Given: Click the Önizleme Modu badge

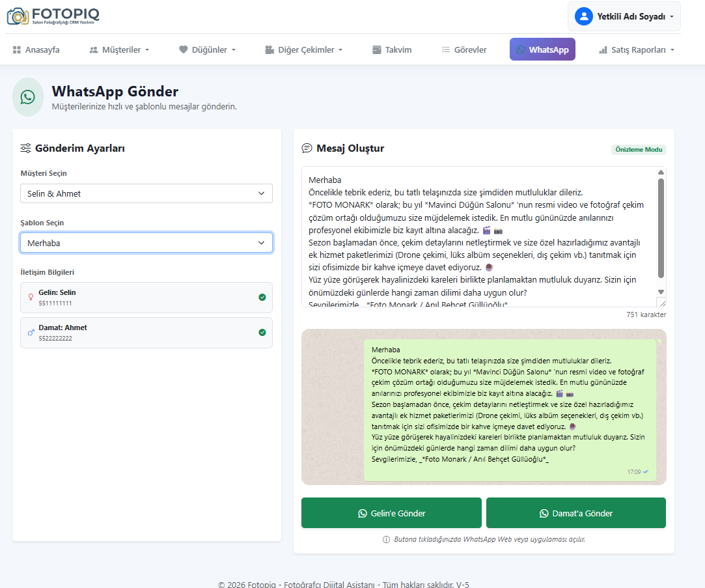Looking at the screenshot, I should coord(639,150).
